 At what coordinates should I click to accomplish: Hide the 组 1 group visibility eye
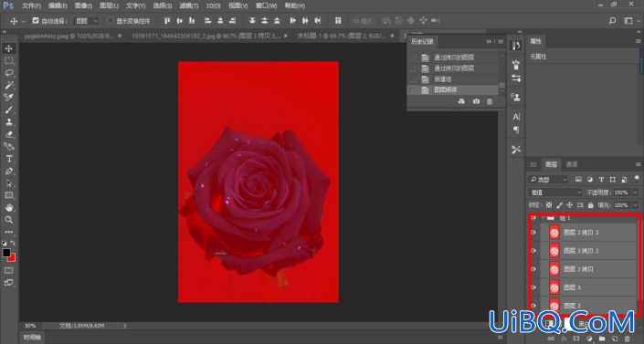(x=533, y=218)
